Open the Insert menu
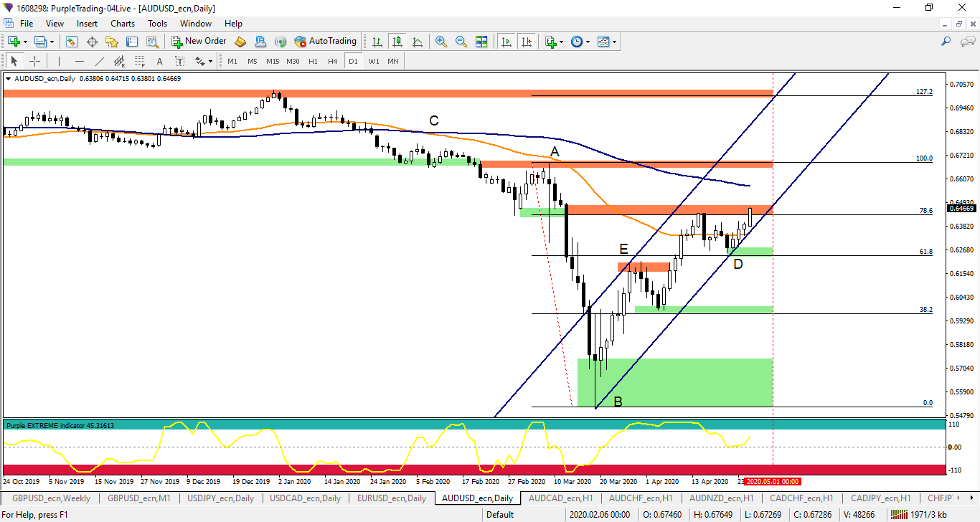The height and width of the screenshot is (522, 980). pyautogui.click(x=88, y=24)
